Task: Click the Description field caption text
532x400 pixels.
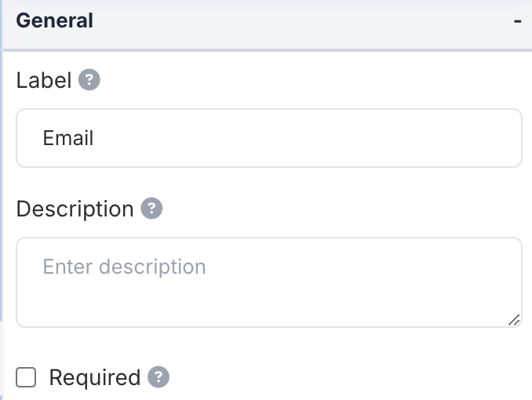Action: pyautogui.click(x=75, y=209)
